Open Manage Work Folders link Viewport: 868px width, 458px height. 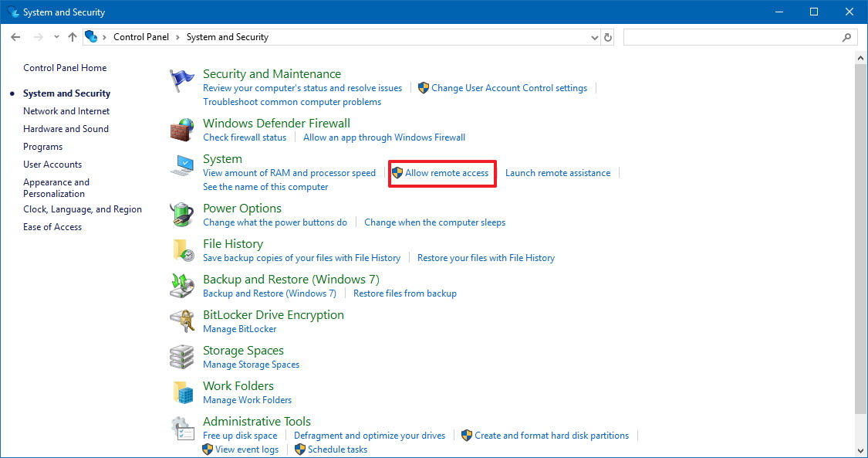coord(247,400)
